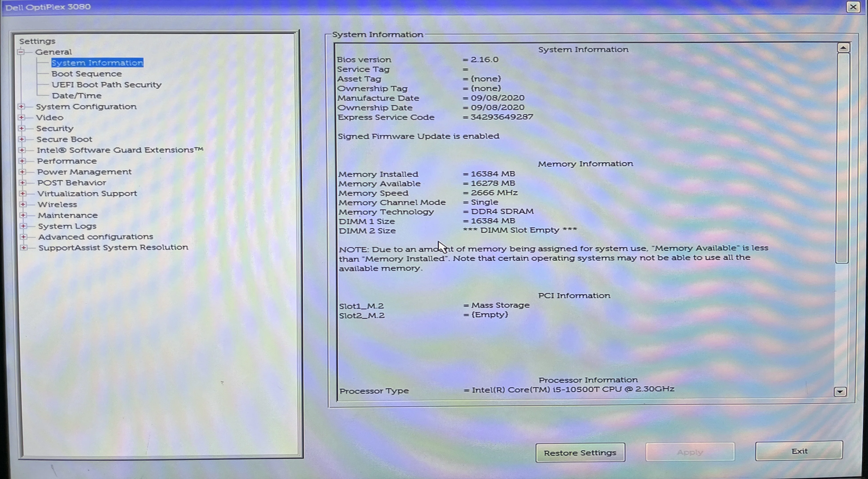The height and width of the screenshot is (479, 868).
Task: Select Intel Software Guard Extensions label
Action: click(x=120, y=150)
